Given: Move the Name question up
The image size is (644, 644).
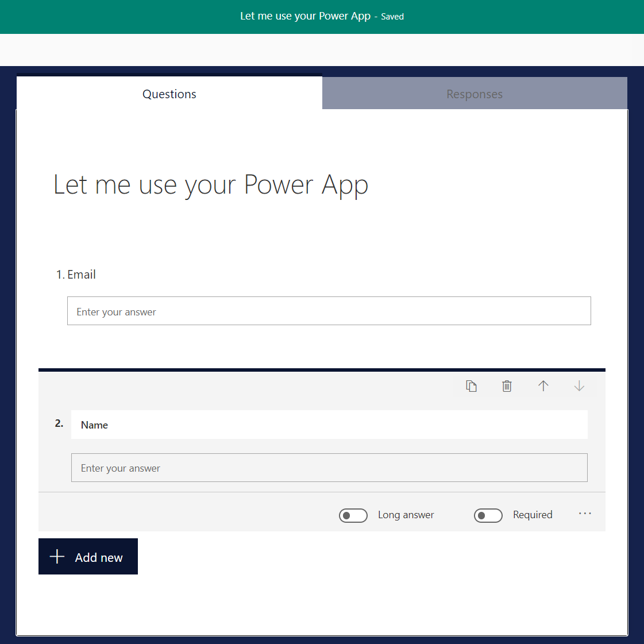Looking at the screenshot, I should (x=543, y=386).
